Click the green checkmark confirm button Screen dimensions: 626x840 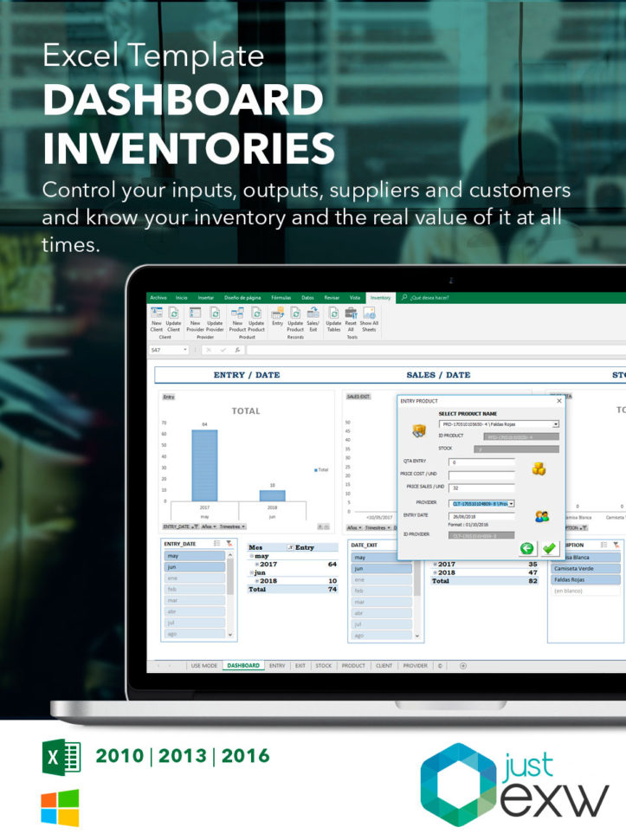[x=549, y=548]
